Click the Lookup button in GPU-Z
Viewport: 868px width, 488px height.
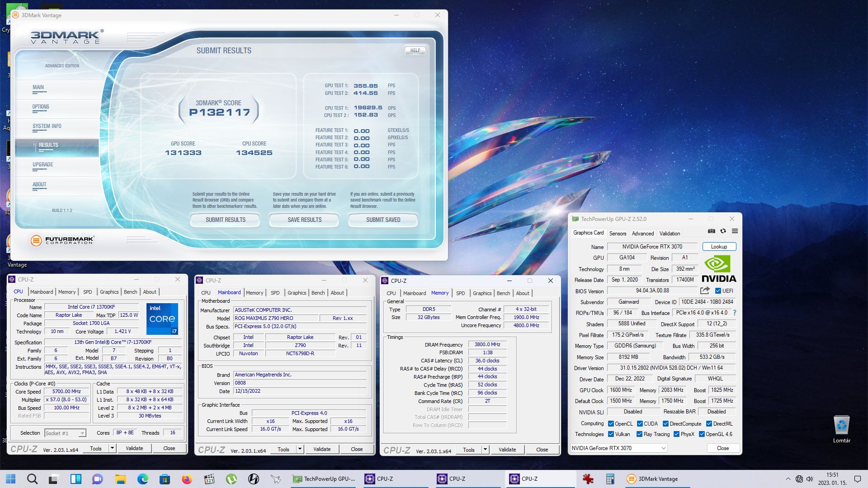pos(719,247)
